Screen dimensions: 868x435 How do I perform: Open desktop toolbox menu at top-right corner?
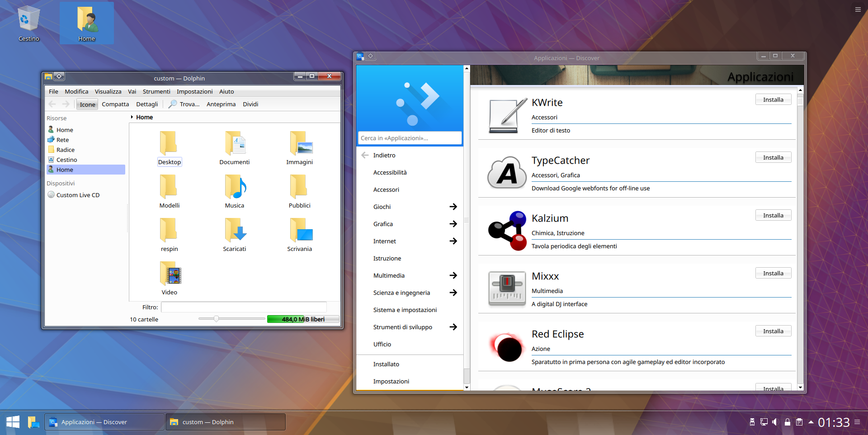(858, 9)
